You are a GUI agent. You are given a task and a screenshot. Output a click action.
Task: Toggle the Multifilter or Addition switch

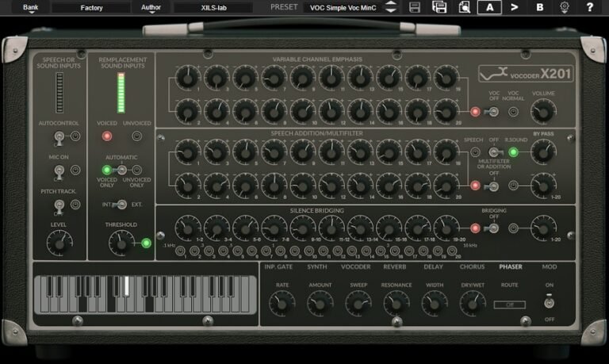(x=492, y=186)
